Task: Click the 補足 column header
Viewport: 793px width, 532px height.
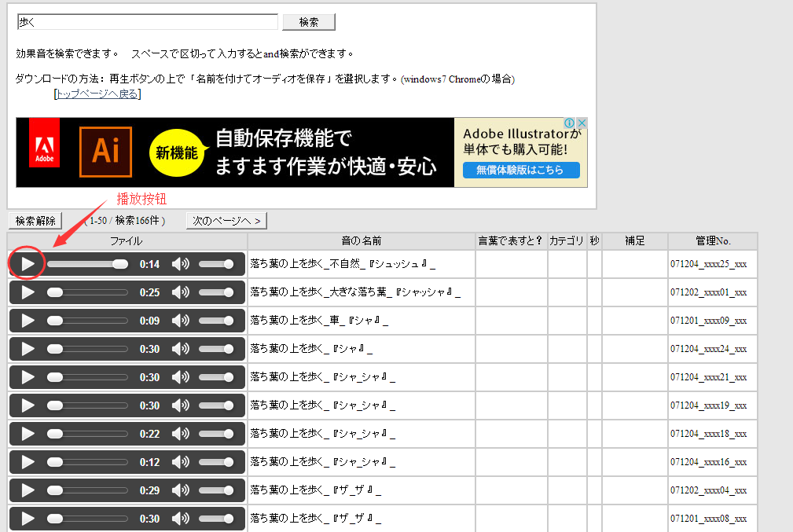Action: 635,241
